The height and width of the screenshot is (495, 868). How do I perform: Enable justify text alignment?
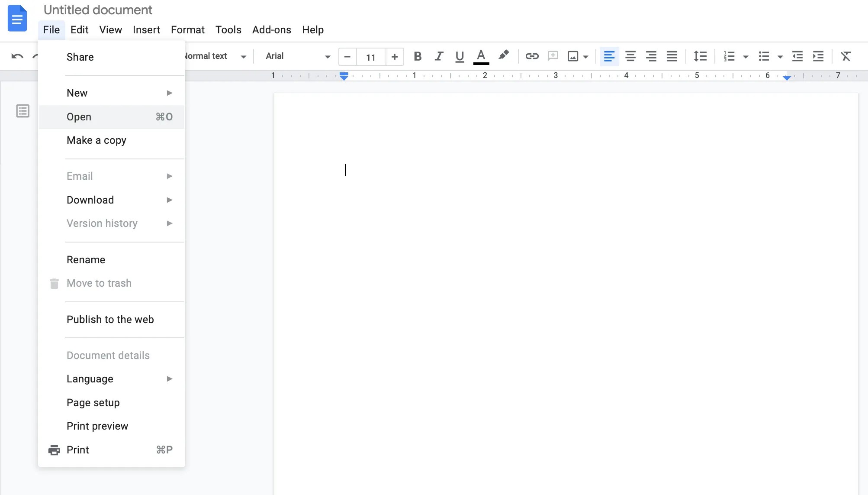pyautogui.click(x=672, y=56)
